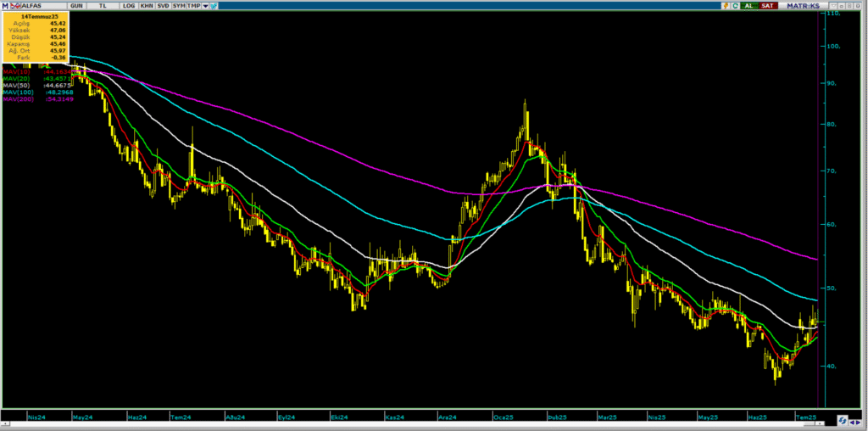Toggle the SVD option in toolbar
This screenshot has height=431, width=868.
pyautogui.click(x=163, y=6)
